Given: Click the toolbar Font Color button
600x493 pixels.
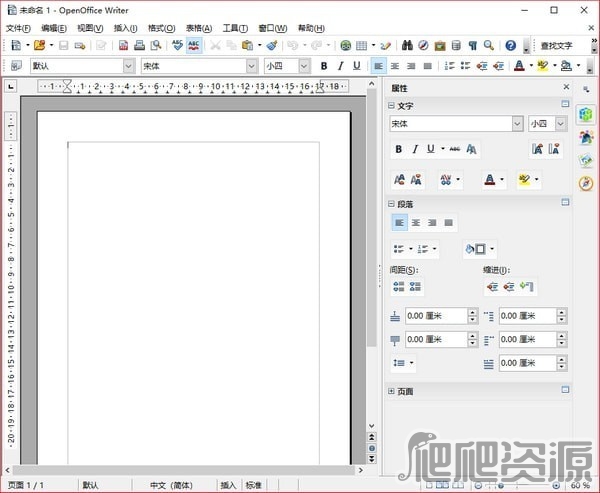Looking at the screenshot, I should click(x=519, y=66).
